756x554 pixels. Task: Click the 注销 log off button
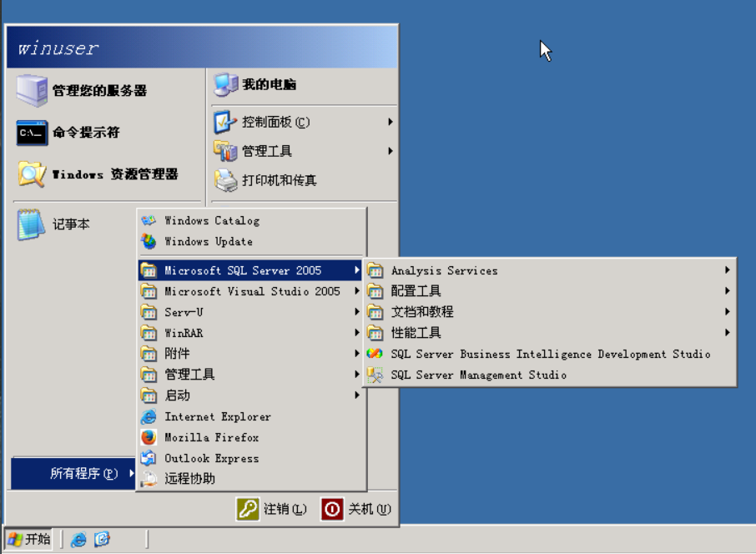tap(271, 509)
